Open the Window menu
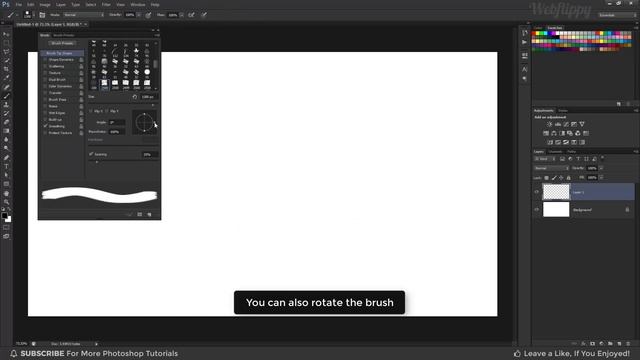The image size is (640, 360). (138, 4)
